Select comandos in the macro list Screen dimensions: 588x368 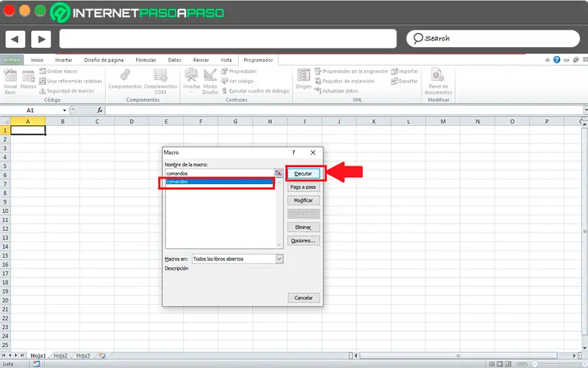point(219,182)
